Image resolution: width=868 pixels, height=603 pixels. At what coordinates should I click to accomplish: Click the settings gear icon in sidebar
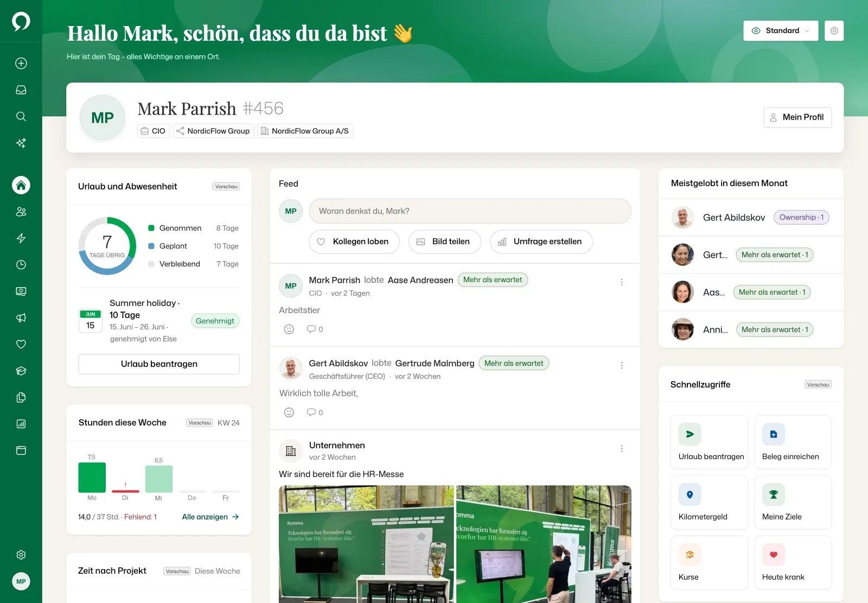click(21, 555)
